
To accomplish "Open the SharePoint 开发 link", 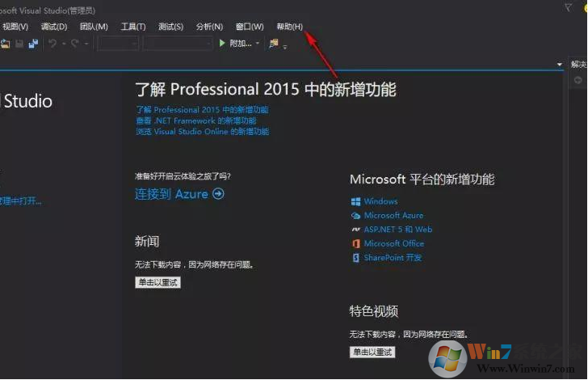I will point(393,258).
